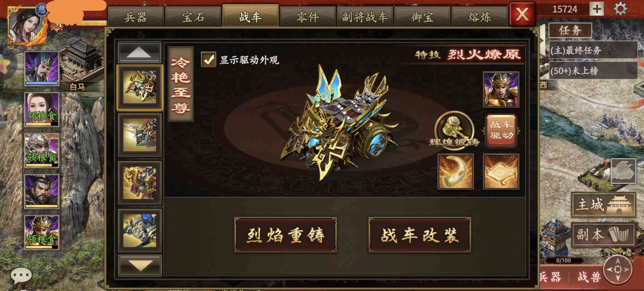Move chariot list down with arrow

tap(140, 265)
